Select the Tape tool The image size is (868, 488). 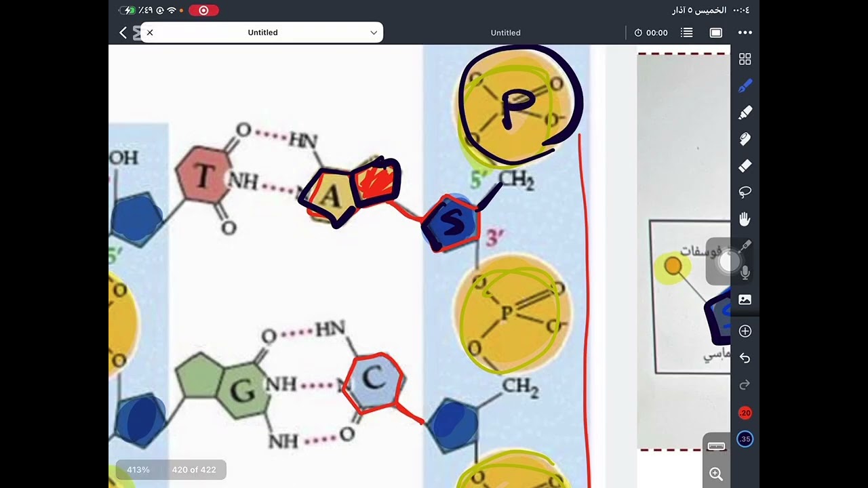pos(745,139)
